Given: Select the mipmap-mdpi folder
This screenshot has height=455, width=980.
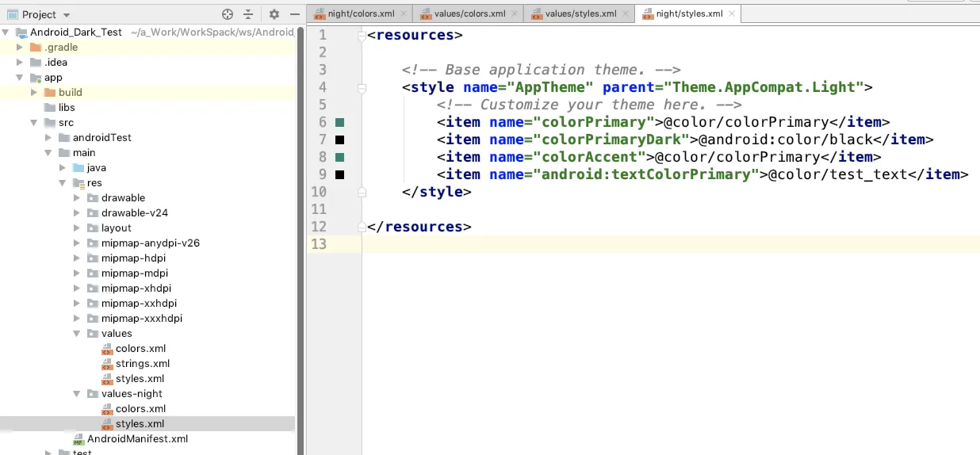Looking at the screenshot, I should pos(134,273).
